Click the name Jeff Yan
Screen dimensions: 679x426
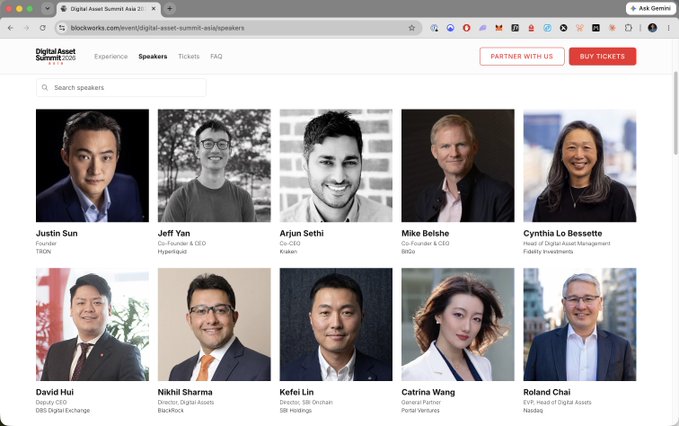174,233
